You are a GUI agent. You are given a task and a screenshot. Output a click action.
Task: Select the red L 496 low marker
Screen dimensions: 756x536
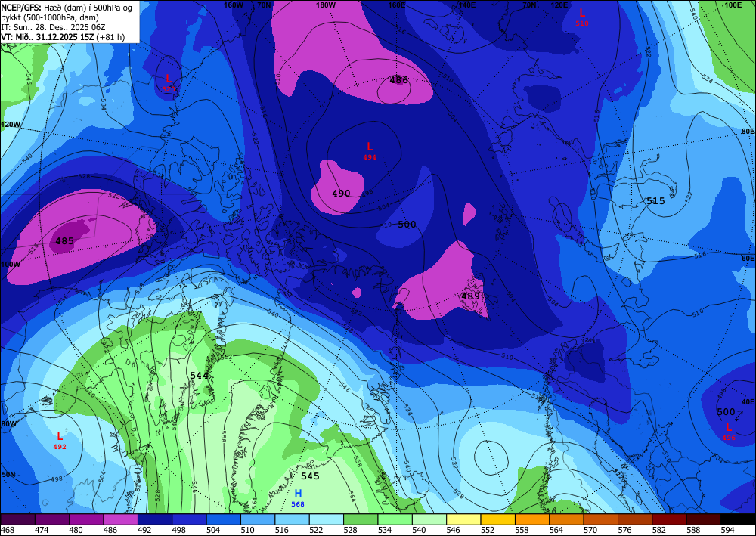(729, 431)
